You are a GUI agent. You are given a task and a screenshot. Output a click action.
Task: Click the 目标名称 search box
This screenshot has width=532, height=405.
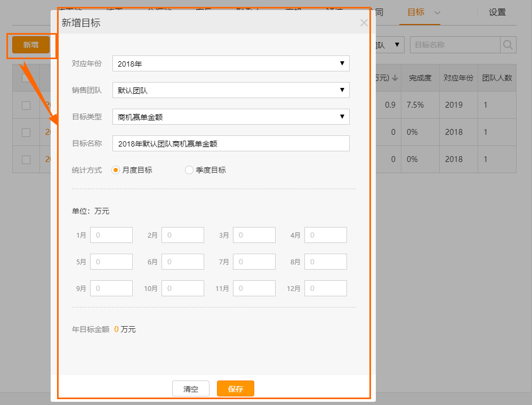(455, 45)
